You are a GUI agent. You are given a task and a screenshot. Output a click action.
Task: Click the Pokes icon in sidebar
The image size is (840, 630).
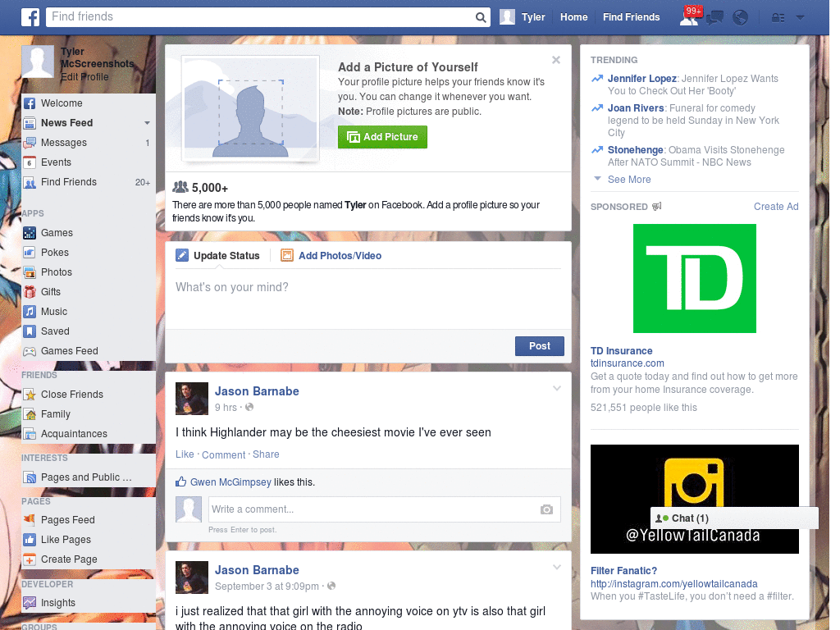[x=30, y=253]
